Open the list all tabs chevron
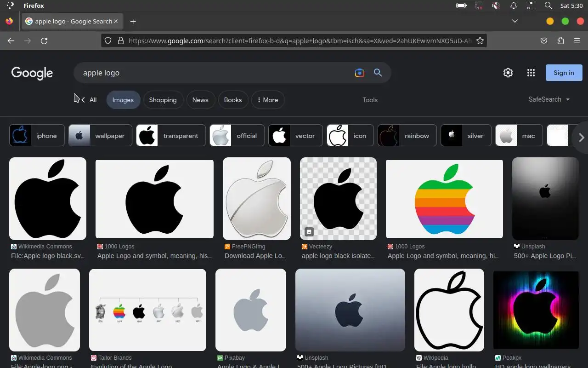 point(515,21)
